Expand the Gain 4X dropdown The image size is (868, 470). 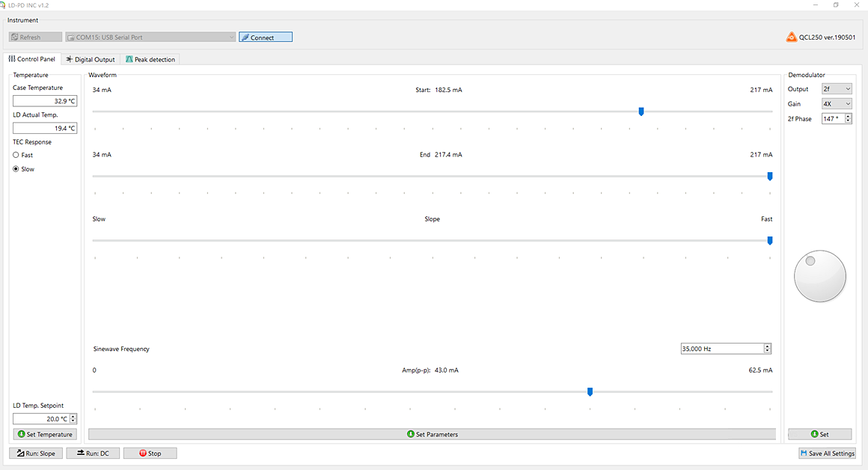(x=837, y=104)
